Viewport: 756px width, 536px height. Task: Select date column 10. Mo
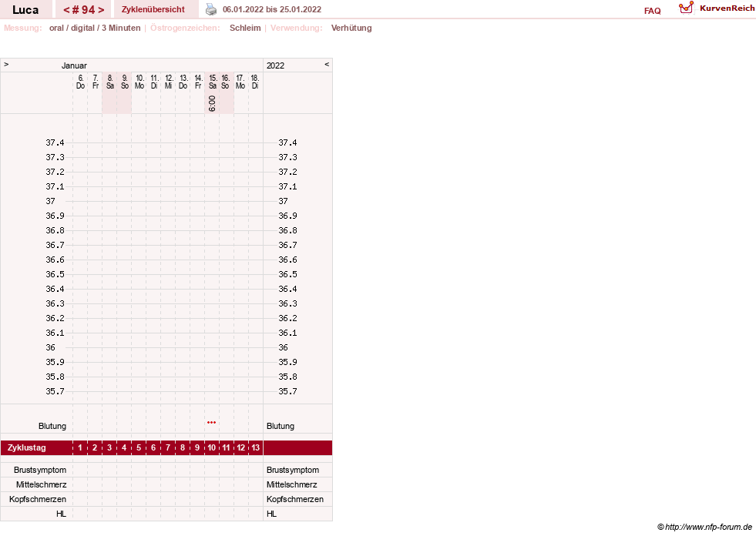click(x=139, y=82)
